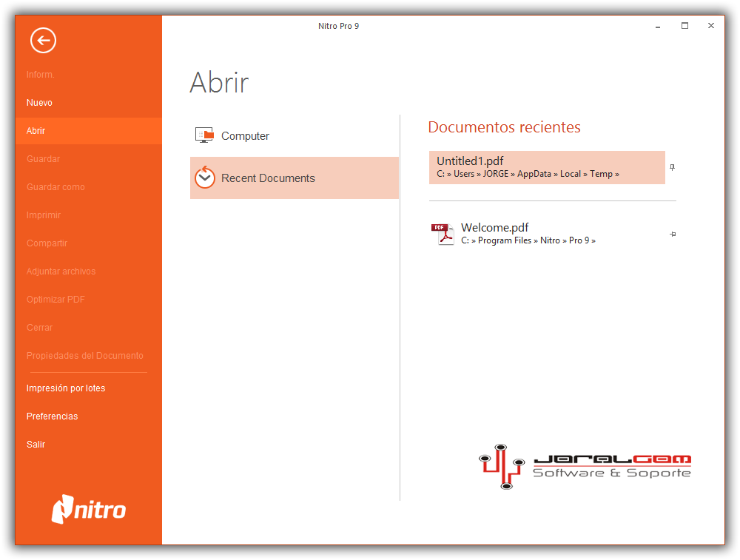Click the JoralCom Software & Soporte logo
The width and height of the screenshot is (740, 560).
(x=585, y=467)
